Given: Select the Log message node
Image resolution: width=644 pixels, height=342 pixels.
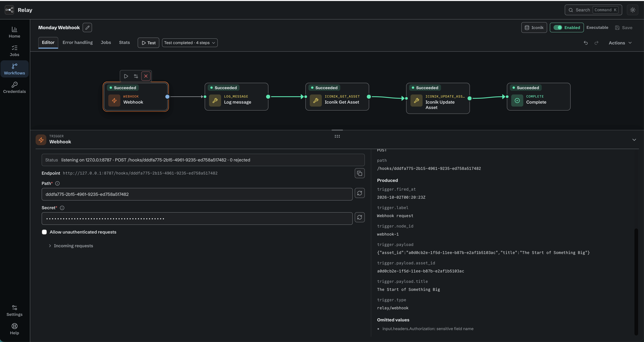Looking at the screenshot, I should pyautogui.click(x=237, y=97).
